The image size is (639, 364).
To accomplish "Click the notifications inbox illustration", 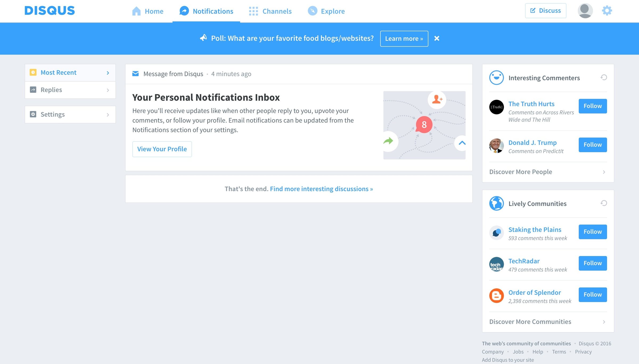I will (x=424, y=125).
